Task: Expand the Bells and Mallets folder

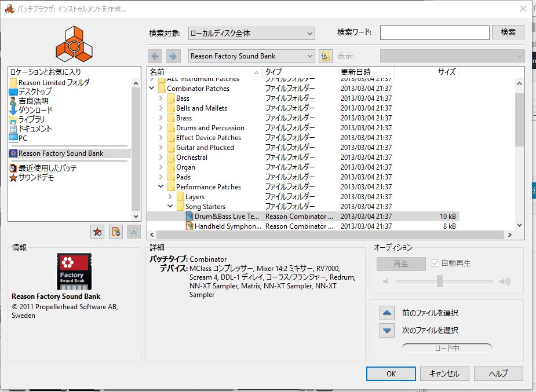Action: (161, 108)
